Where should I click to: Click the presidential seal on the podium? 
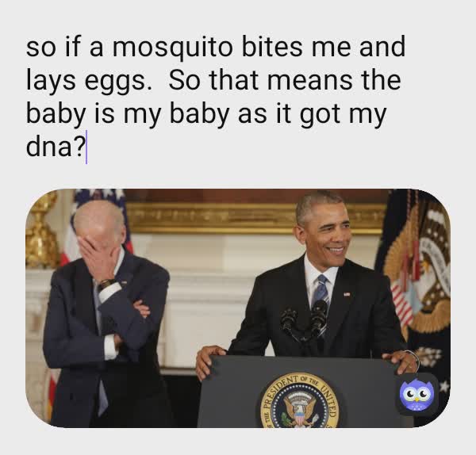point(299,402)
